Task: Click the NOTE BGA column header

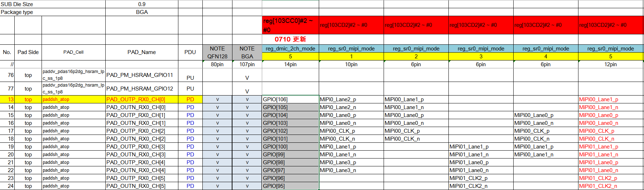Action: (x=247, y=52)
